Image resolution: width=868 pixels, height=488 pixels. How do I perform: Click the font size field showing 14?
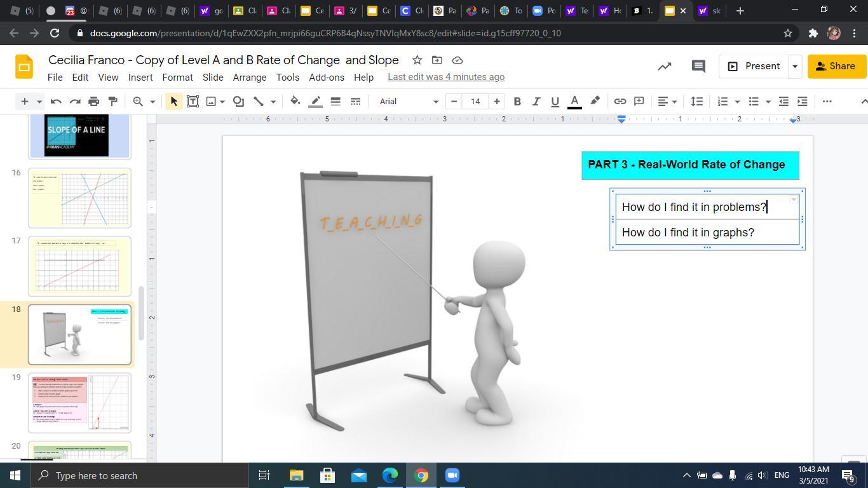[x=475, y=102]
